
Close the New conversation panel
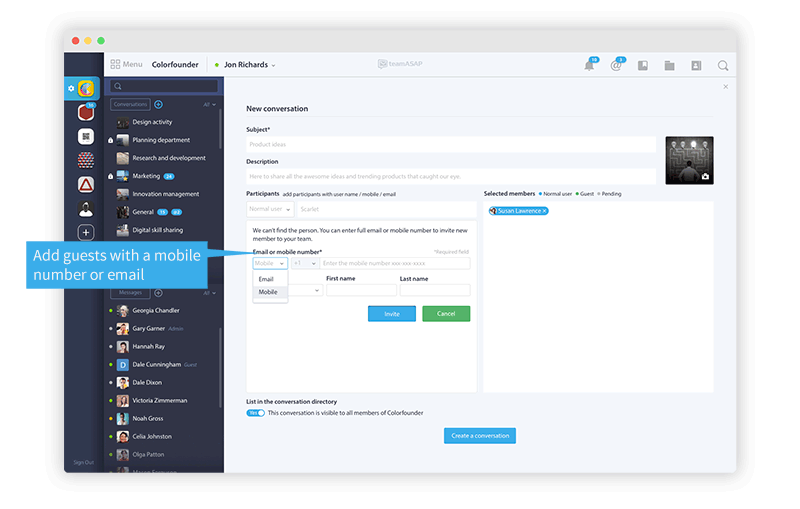726,87
